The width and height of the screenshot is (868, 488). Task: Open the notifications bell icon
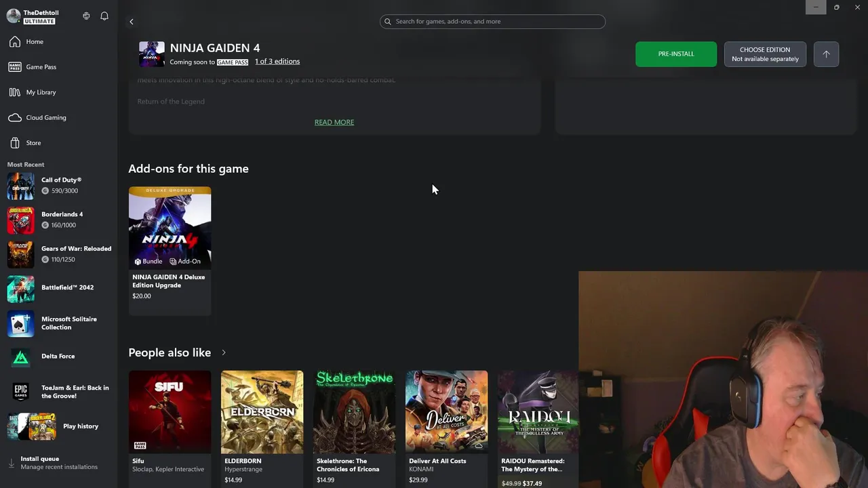[104, 16]
